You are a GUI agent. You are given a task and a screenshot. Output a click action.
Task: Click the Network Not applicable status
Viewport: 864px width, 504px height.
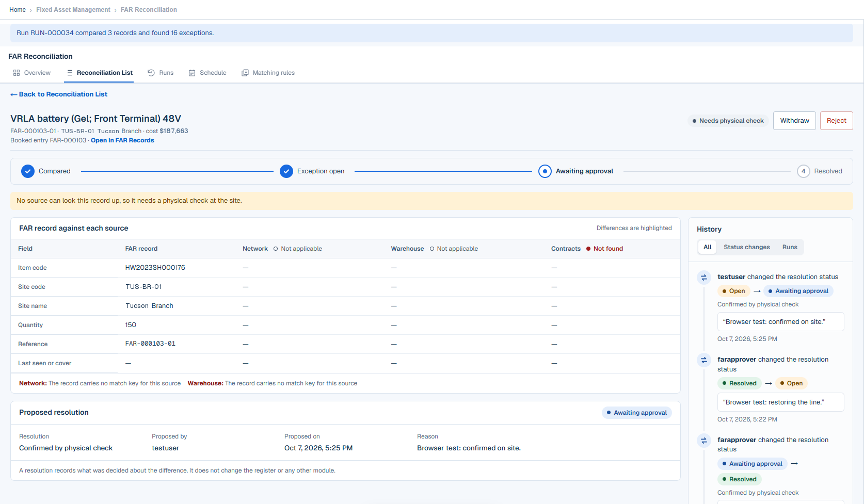pyautogui.click(x=298, y=249)
